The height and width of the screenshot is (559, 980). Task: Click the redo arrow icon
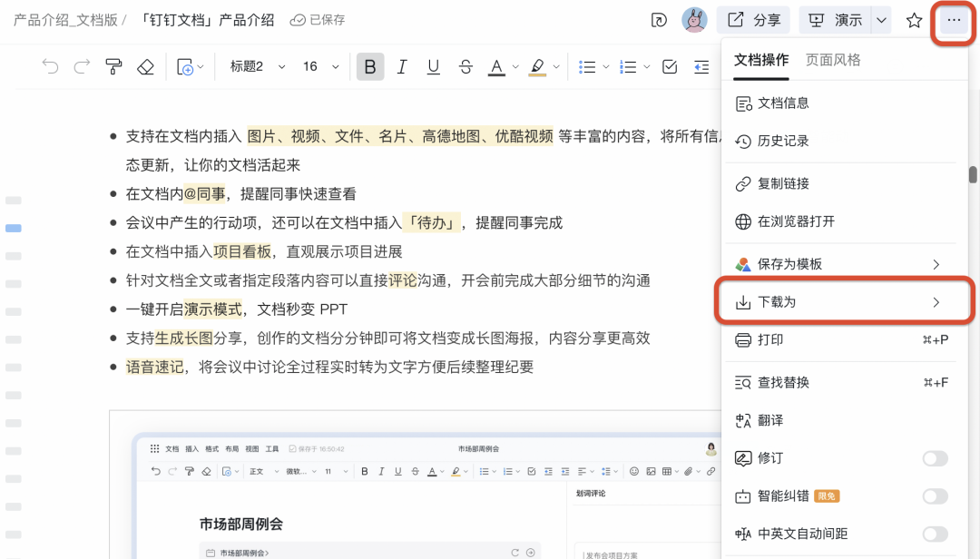coord(82,66)
